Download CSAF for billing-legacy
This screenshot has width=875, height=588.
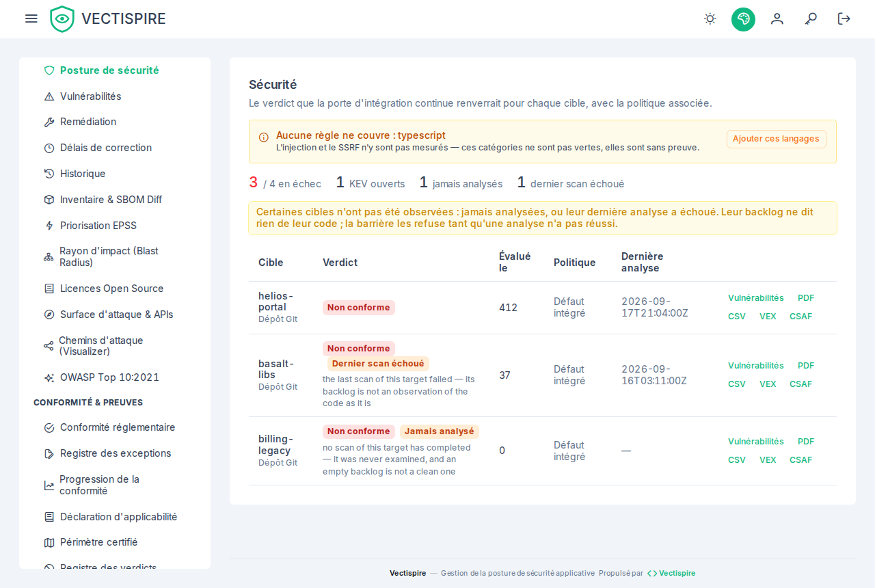tap(801, 460)
